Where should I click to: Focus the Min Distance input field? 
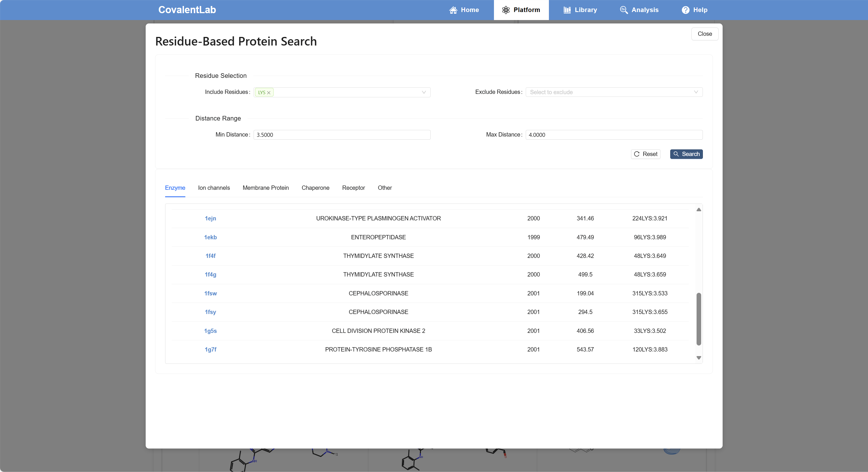click(x=342, y=135)
